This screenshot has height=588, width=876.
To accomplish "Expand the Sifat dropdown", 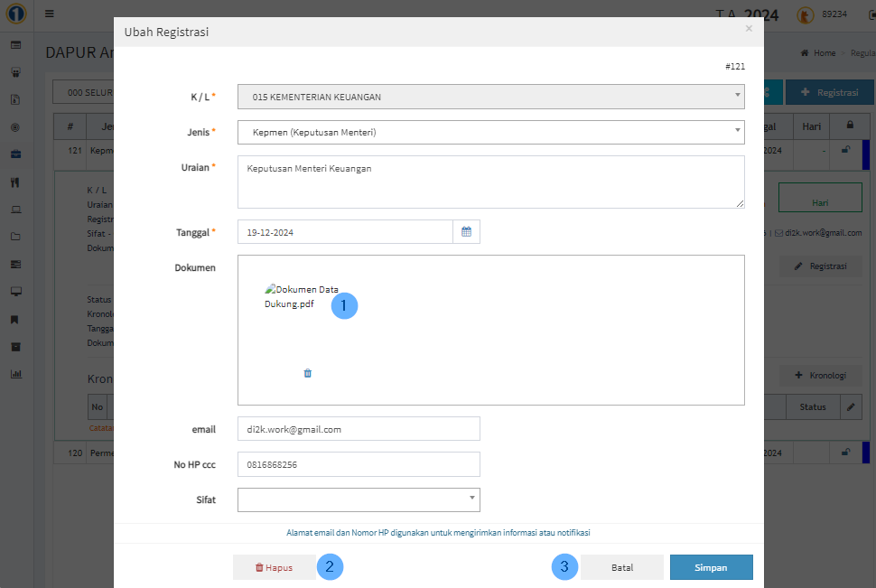I will (359, 499).
